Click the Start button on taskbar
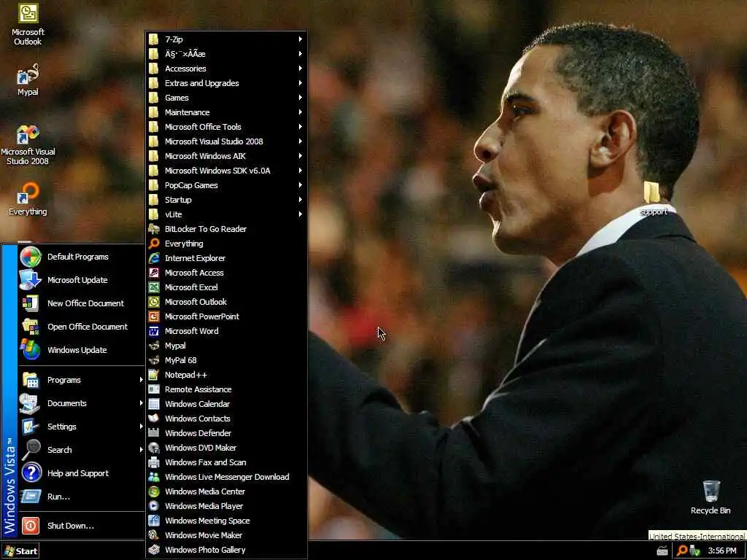747x560 pixels. point(20,551)
